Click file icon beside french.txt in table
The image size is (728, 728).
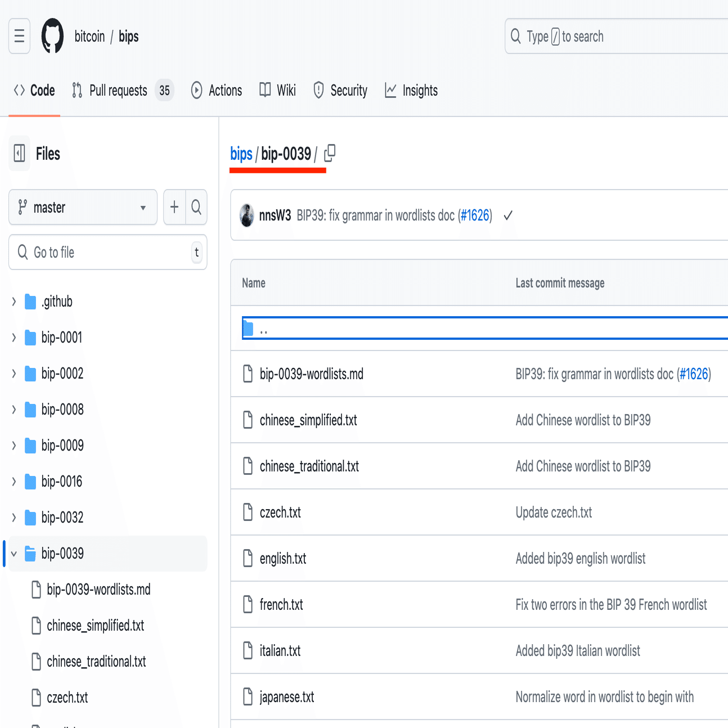pos(248,604)
